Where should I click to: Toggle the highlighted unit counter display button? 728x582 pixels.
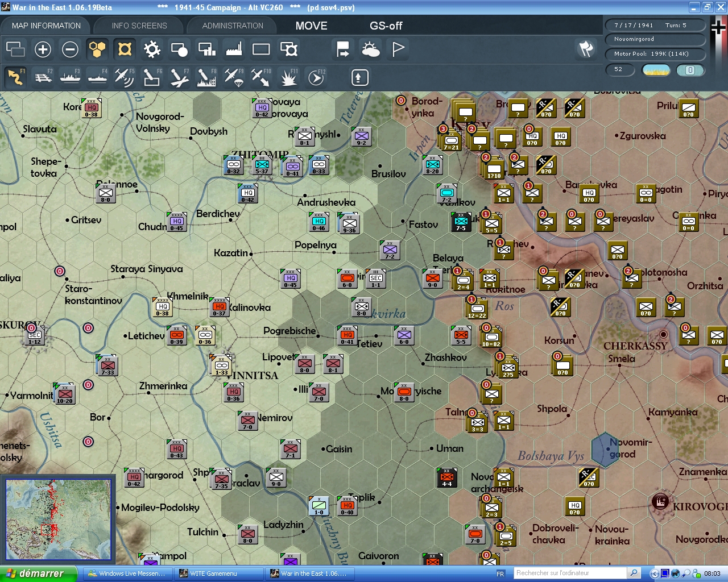[x=125, y=49]
